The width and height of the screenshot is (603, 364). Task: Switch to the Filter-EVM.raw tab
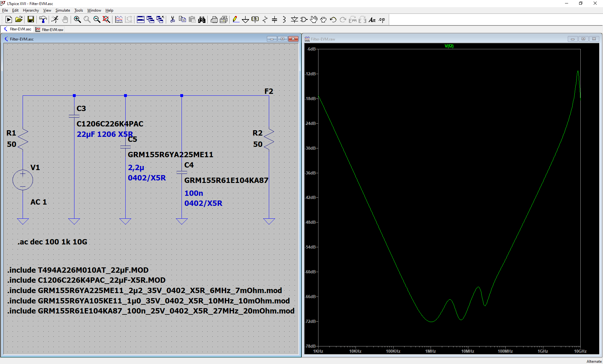click(50, 29)
